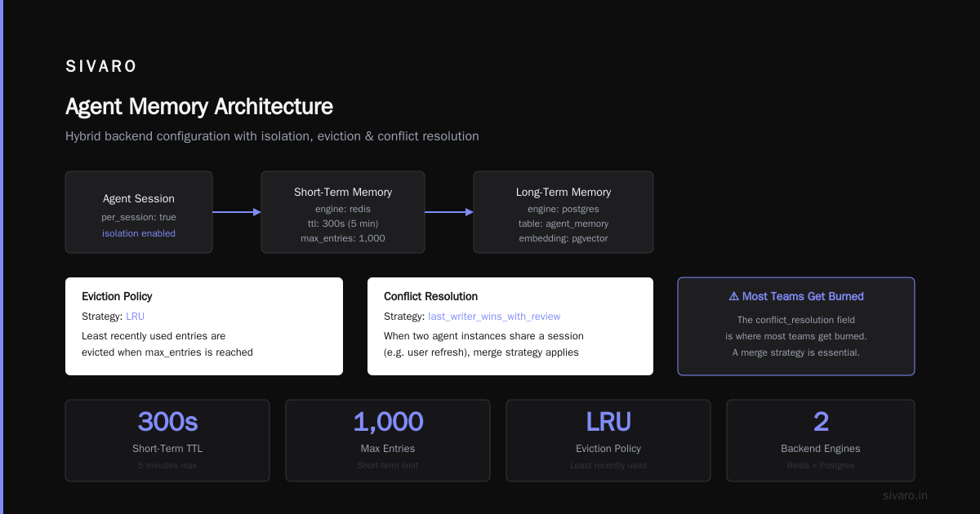Click the Conflict Resolution card title
This screenshot has height=514, width=980.
pyautogui.click(x=431, y=296)
